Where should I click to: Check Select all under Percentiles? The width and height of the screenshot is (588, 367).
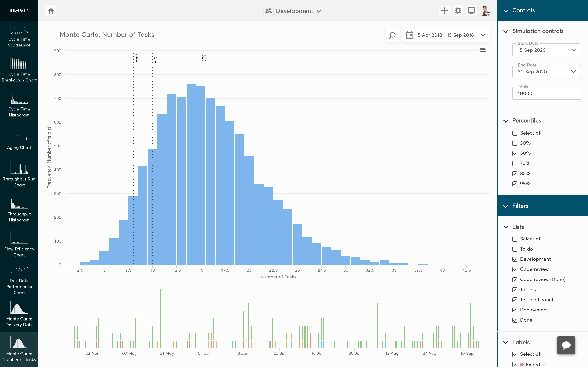[515, 133]
